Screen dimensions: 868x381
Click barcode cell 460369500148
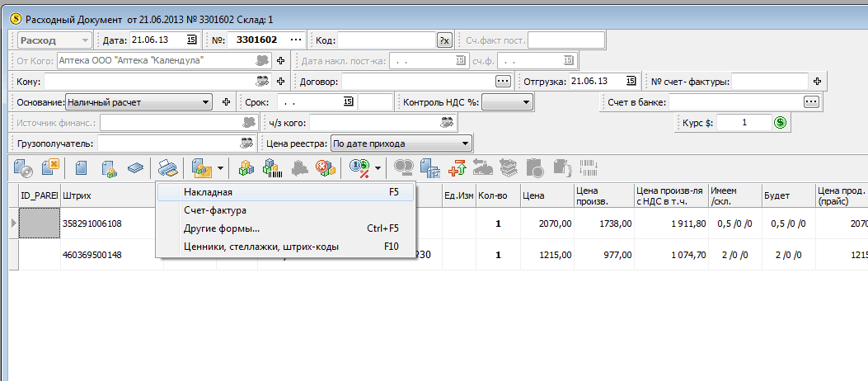(112, 255)
